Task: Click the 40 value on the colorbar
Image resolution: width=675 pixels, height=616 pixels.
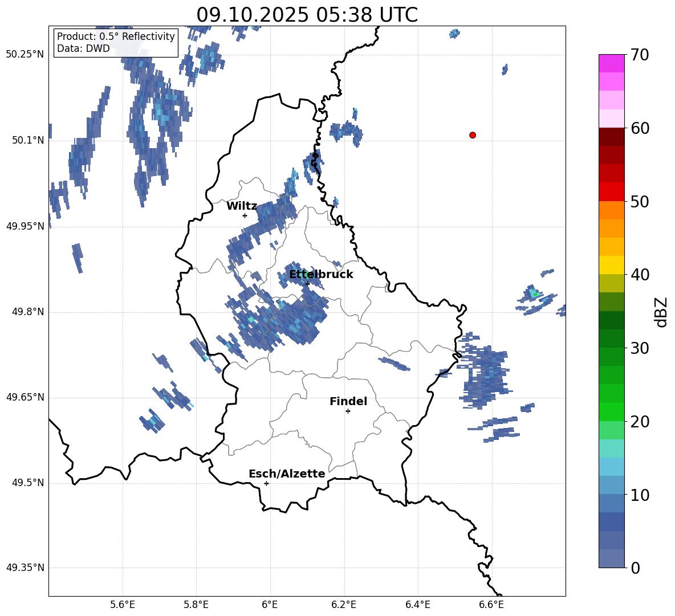Action: click(640, 275)
